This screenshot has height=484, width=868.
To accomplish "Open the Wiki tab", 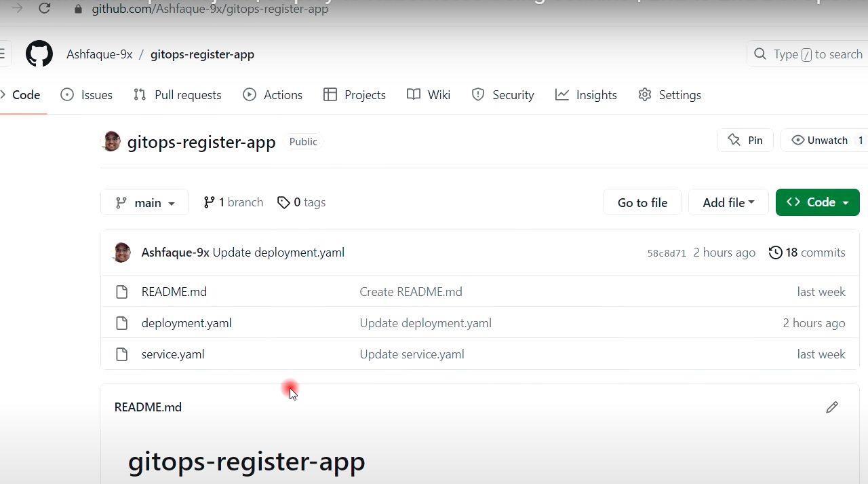I will 429,95.
